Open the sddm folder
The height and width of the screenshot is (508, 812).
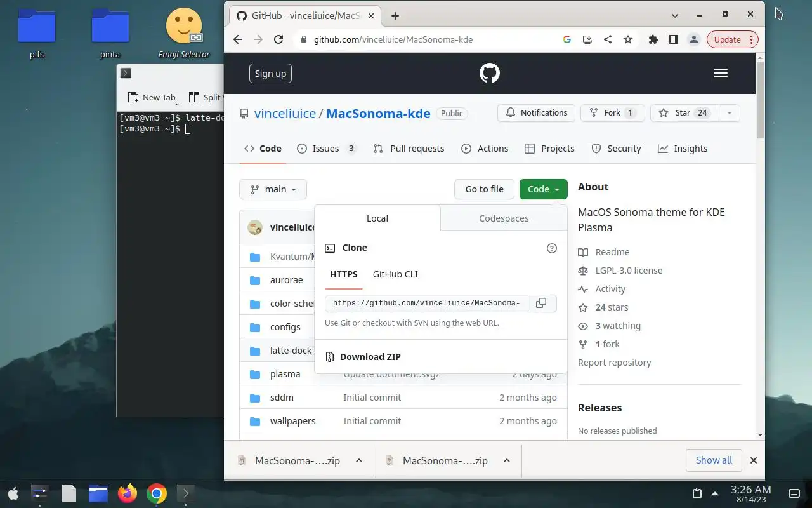[x=282, y=398]
